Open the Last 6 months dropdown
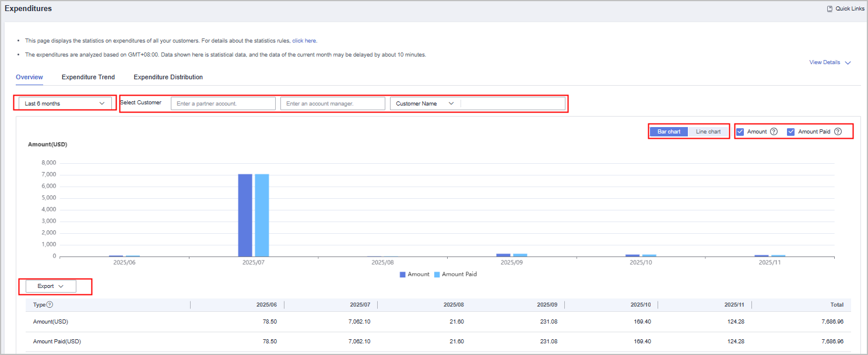Image resolution: width=868 pixels, height=355 pixels. click(x=65, y=104)
